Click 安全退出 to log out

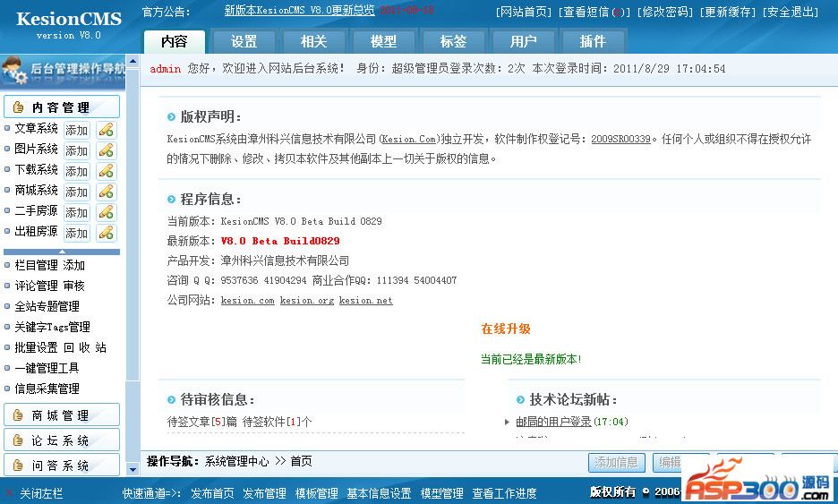[x=791, y=12]
